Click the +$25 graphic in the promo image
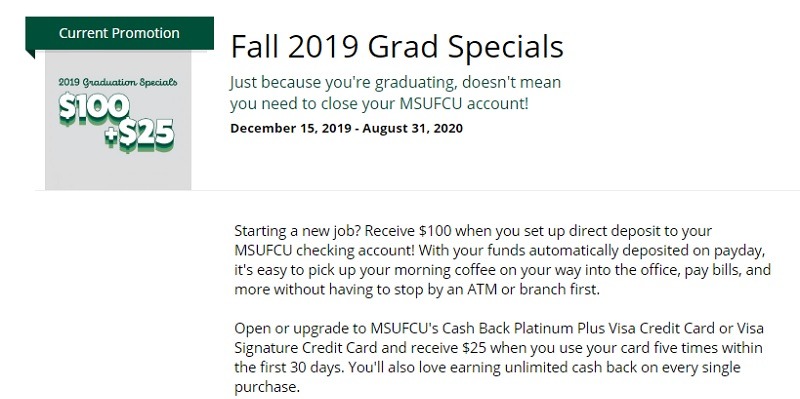Image resolution: width=800 pixels, height=399 pixels. 139,136
